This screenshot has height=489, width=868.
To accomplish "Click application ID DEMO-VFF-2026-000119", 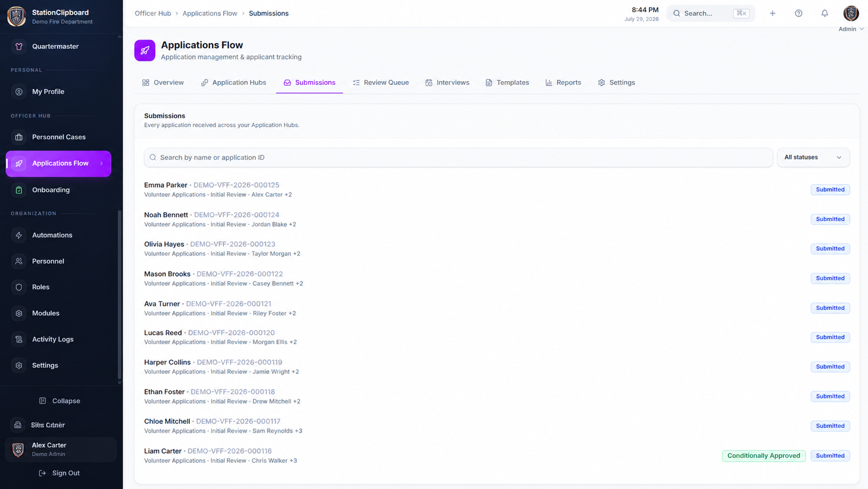I will tap(239, 362).
